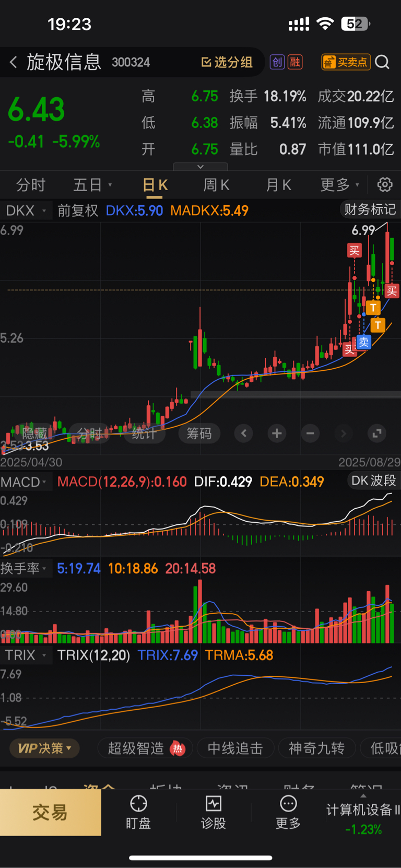
Task: Tap the 创 board badge
Action: [x=277, y=62]
